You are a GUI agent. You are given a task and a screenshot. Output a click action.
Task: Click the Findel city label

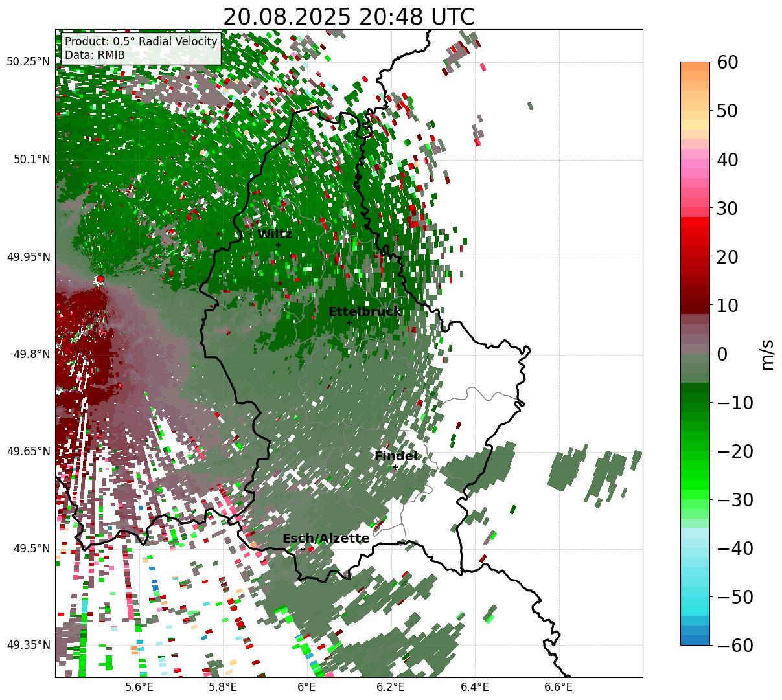click(x=396, y=457)
